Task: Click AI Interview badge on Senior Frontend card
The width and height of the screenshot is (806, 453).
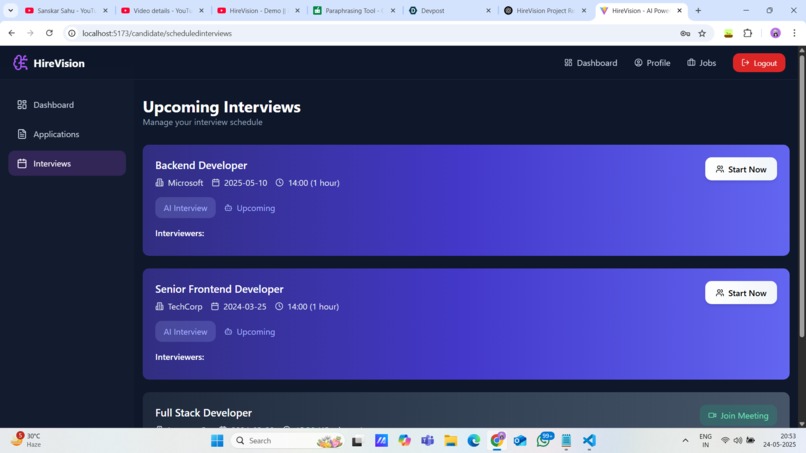Action: tap(185, 332)
